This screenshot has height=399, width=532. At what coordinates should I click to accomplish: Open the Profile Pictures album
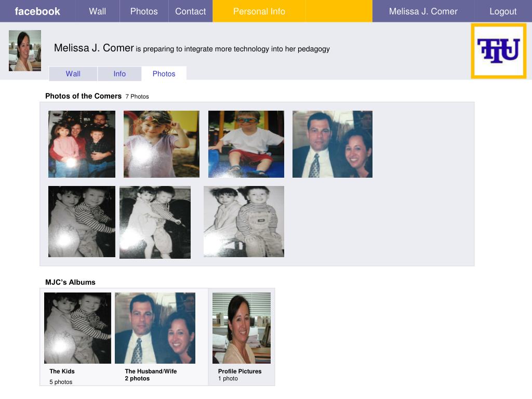pos(242,328)
